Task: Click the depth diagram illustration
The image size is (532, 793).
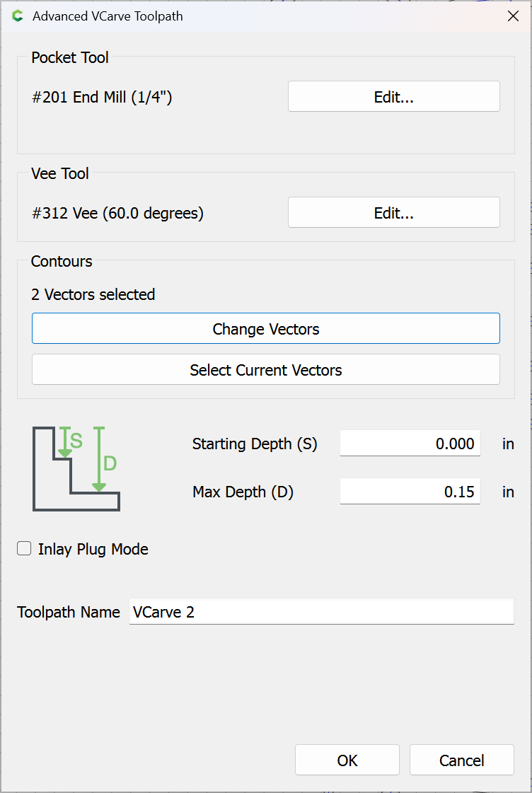Action: (76, 468)
